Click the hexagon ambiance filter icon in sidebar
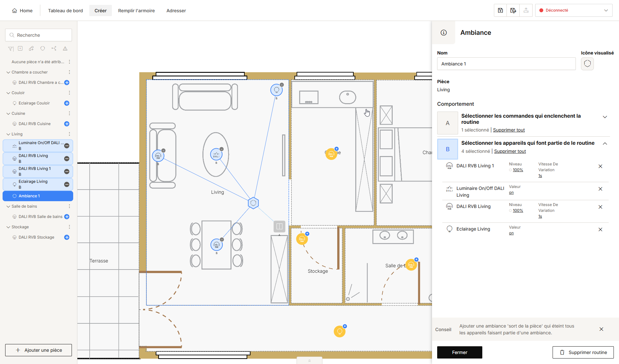The image size is (619, 364). (x=43, y=48)
